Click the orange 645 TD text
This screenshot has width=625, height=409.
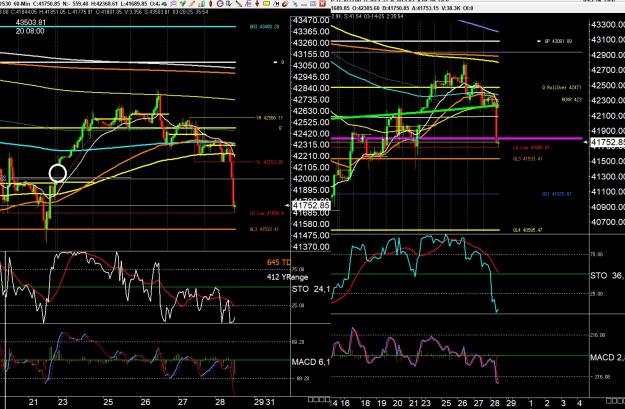point(279,262)
